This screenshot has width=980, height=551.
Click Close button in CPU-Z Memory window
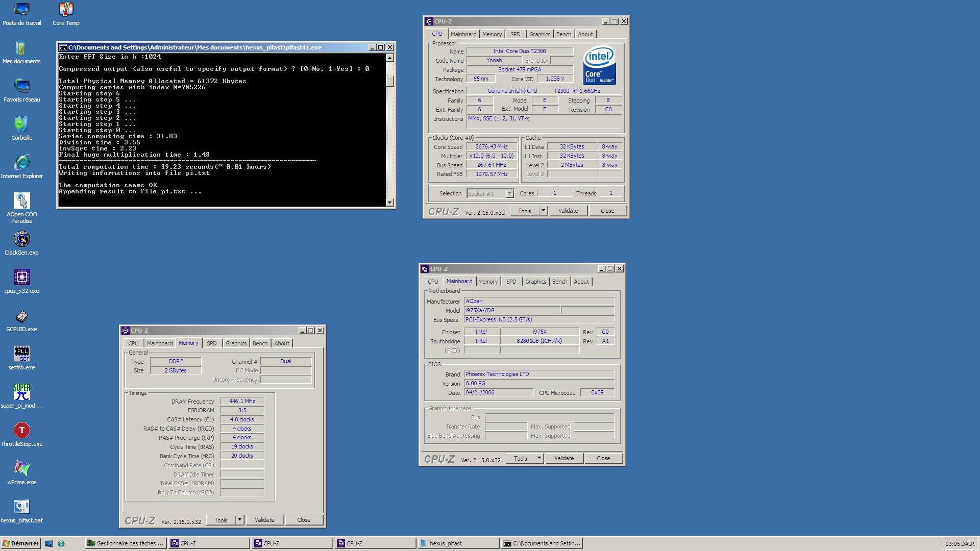(x=304, y=520)
